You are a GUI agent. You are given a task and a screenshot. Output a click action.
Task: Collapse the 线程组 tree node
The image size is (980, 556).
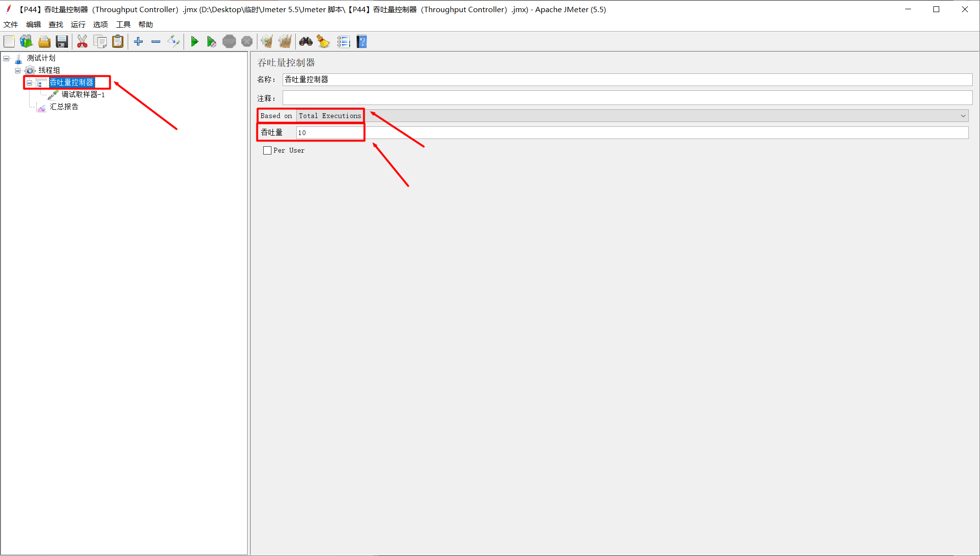[x=18, y=70]
